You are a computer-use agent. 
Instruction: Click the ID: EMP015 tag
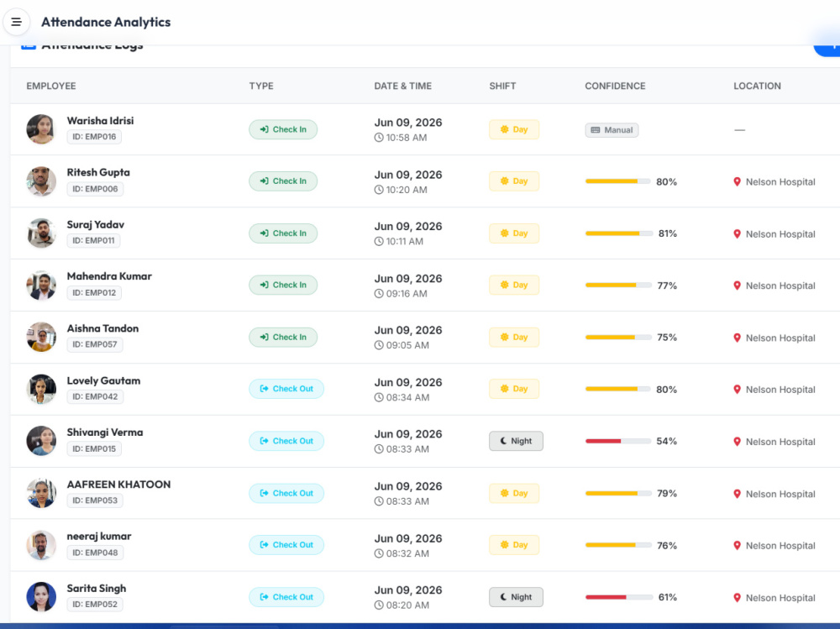(x=94, y=448)
